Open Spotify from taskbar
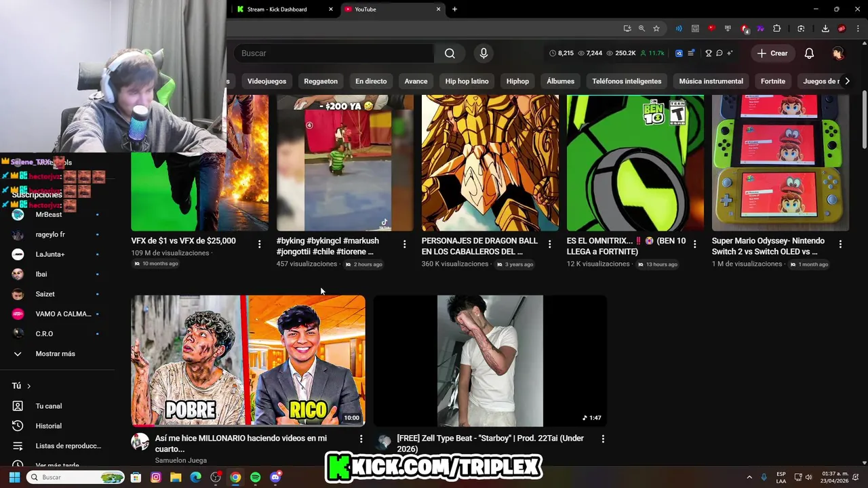868x488 pixels. pyautogui.click(x=255, y=477)
